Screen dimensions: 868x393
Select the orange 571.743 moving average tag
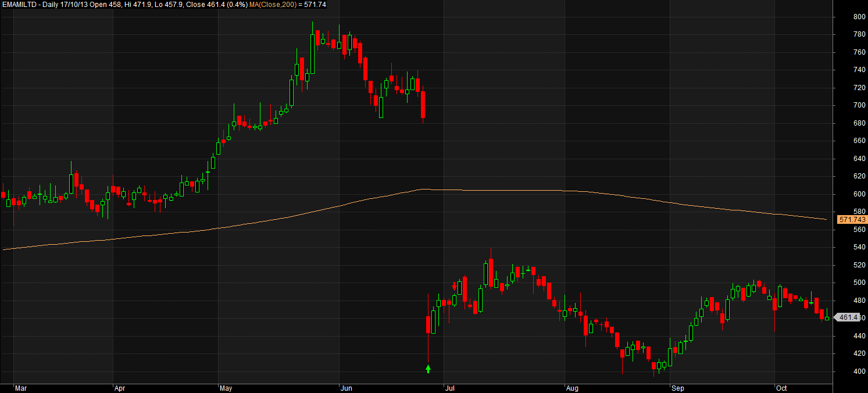click(852, 220)
